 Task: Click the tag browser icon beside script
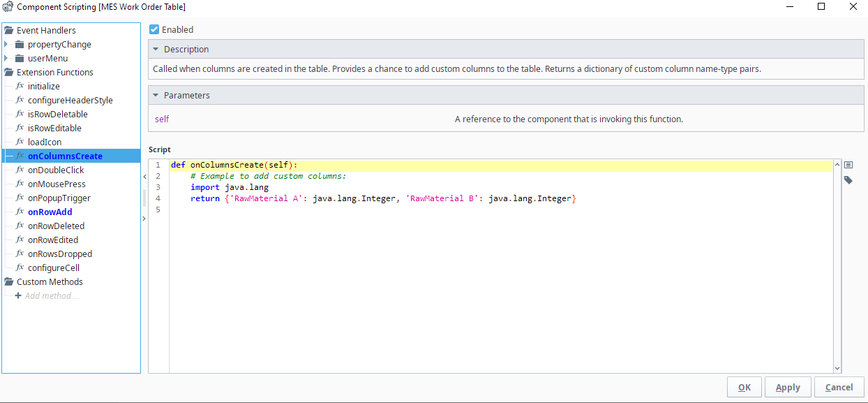pos(848,180)
